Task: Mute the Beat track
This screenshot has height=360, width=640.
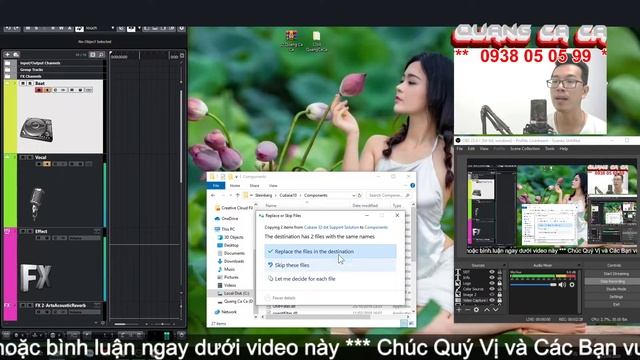Action: pyautogui.click(x=23, y=83)
